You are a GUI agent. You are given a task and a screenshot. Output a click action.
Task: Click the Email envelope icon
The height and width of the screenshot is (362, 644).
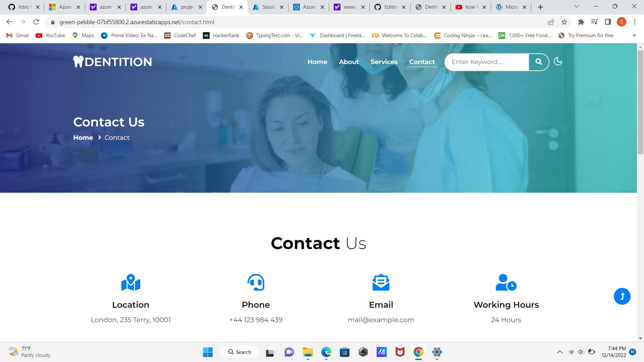coord(381,283)
